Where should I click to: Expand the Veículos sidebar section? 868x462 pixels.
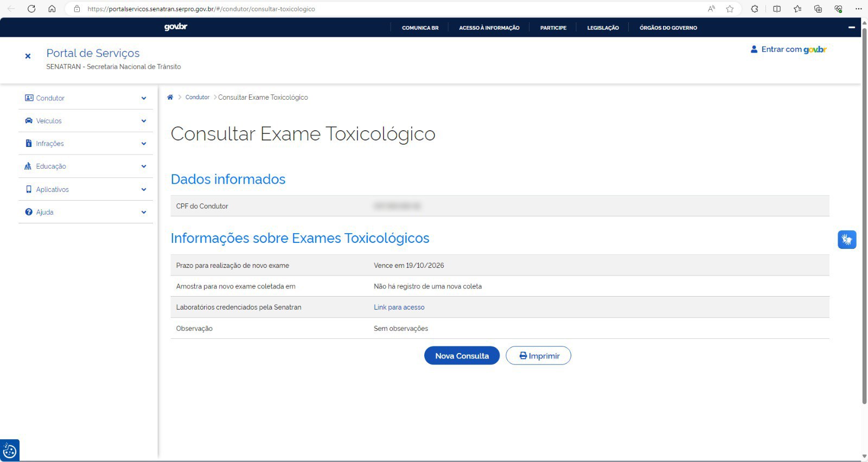pyautogui.click(x=86, y=121)
